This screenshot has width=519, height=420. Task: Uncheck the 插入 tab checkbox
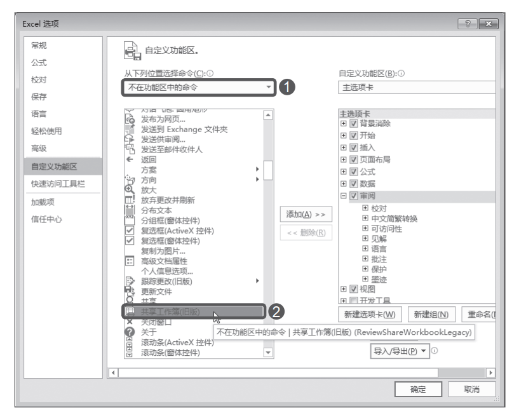click(354, 147)
